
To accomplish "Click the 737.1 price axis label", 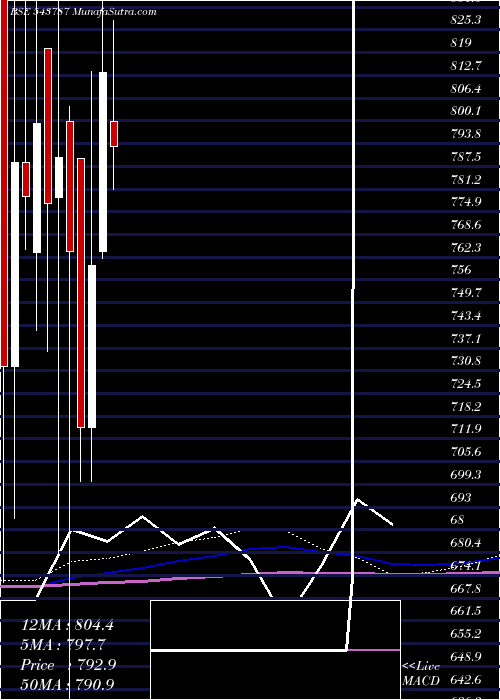I will (466, 338).
